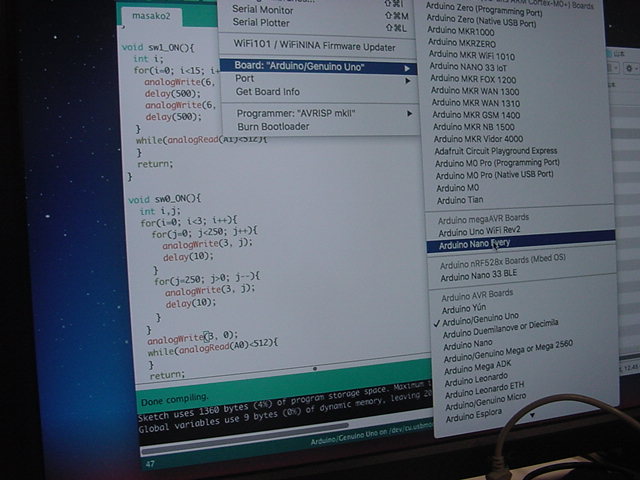Pick Arduino Nano 33 BLE
The height and width of the screenshot is (480, 640).
tap(478, 276)
